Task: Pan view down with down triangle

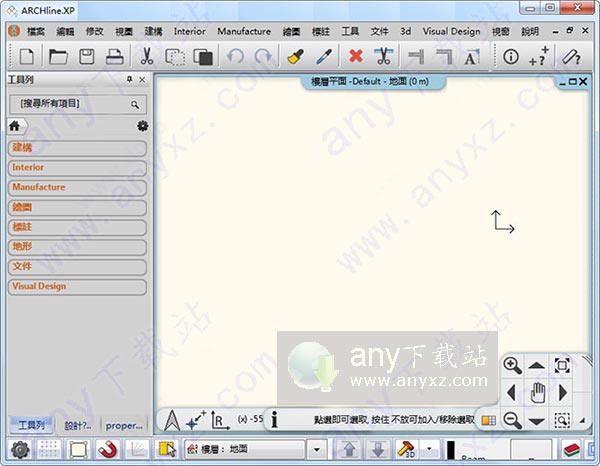Action: pos(536,421)
